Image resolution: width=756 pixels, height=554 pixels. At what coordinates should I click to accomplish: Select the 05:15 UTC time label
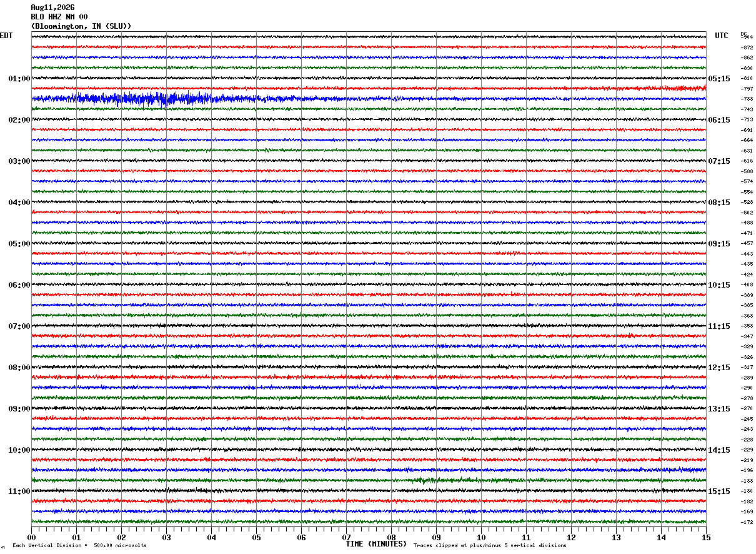point(719,79)
